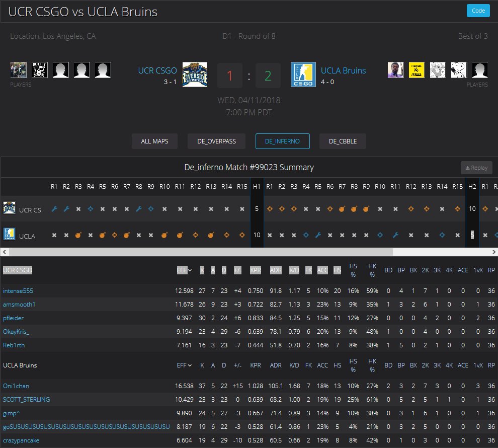The height and width of the screenshot is (448, 498).
Task: Open gimp^ player profile
Action: (x=12, y=413)
